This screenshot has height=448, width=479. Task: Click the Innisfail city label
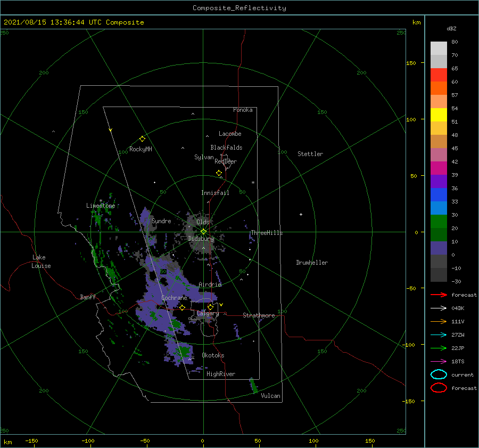[x=215, y=193]
